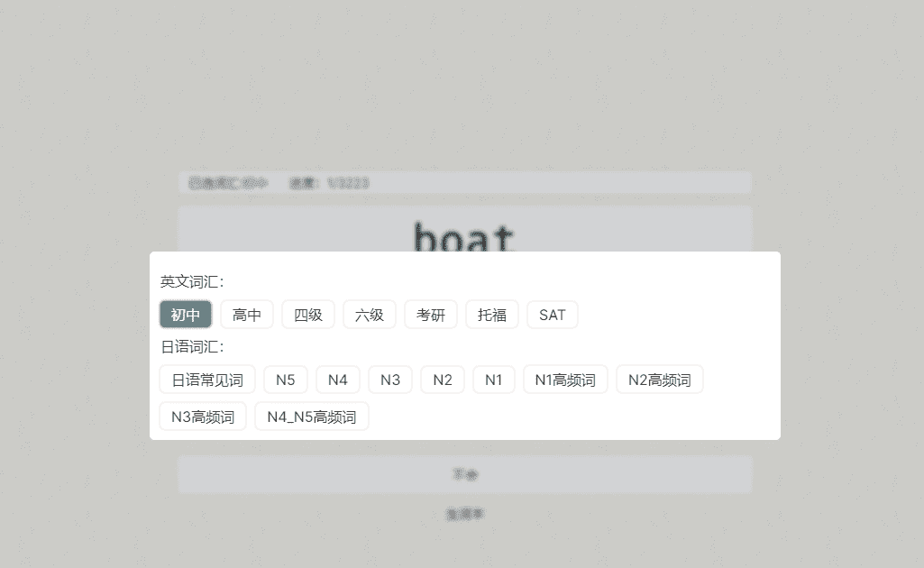The image size is (924, 568).
Task: Choose the N1高频词 word list
Action: (x=565, y=379)
